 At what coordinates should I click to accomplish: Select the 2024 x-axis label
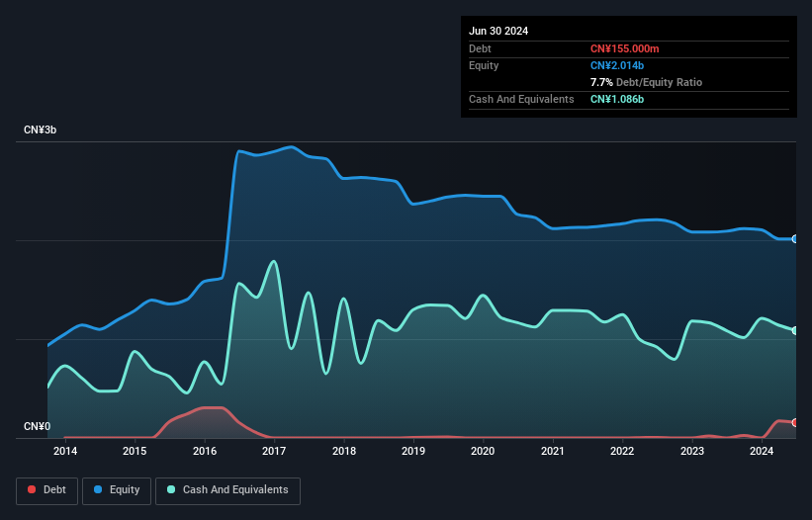point(762,451)
